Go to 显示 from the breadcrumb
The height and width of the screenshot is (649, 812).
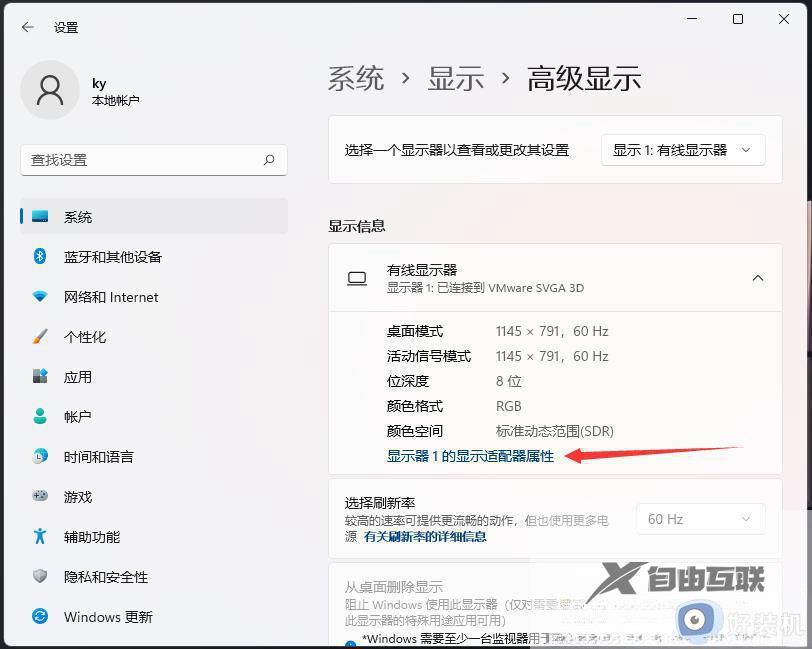(x=455, y=78)
